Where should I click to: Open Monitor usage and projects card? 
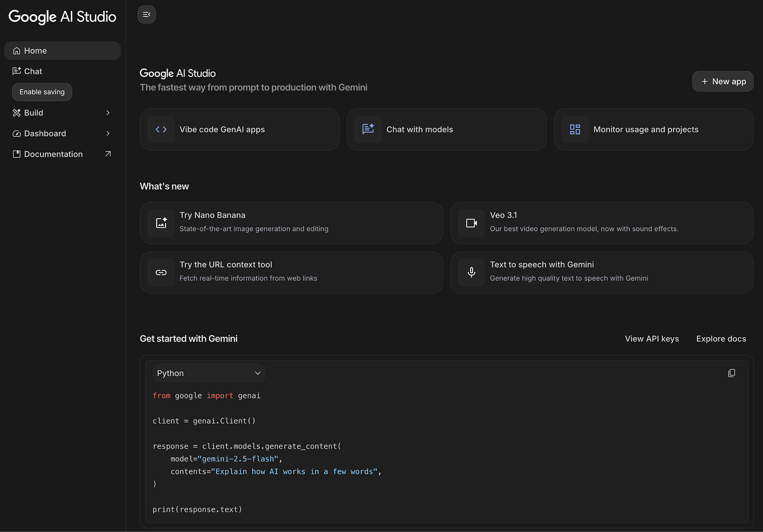653,129
